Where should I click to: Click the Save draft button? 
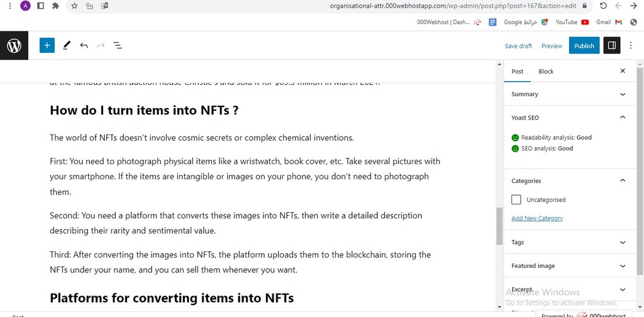[x=518, y=46]
